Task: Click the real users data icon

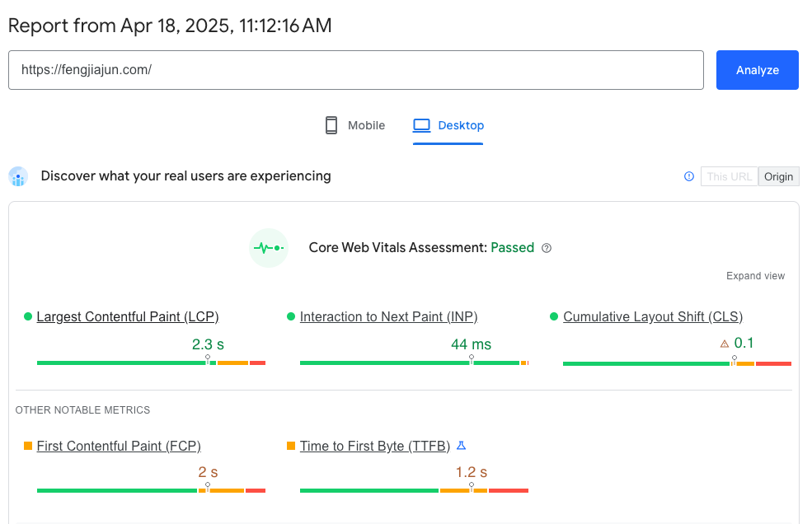Action: (18, 176)
